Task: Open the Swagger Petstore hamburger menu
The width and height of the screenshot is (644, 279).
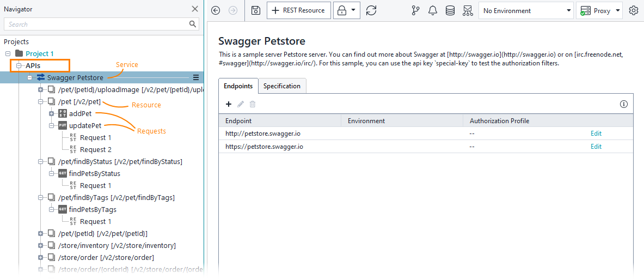Action: 196,77
